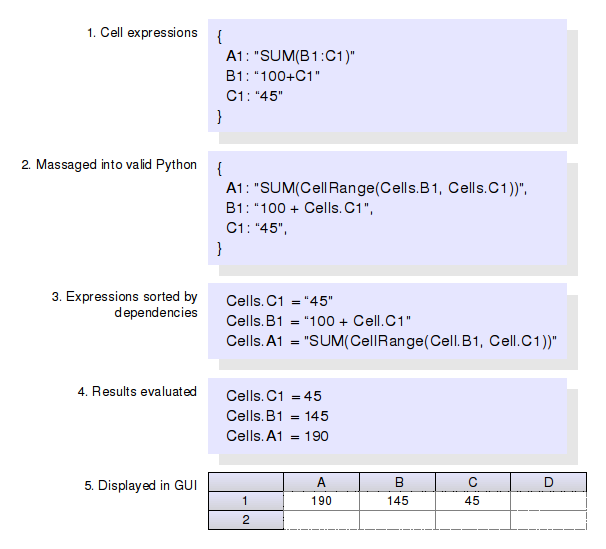Click the column C header

(472, 483)
